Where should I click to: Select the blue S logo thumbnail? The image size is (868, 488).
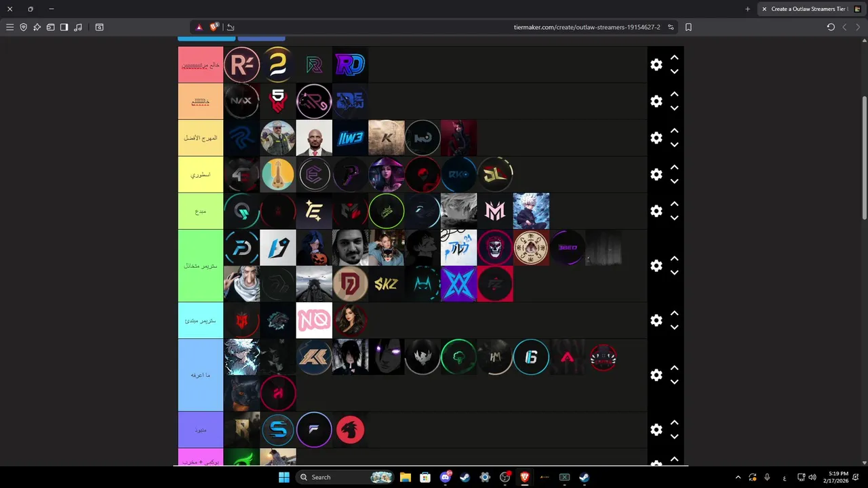278,430
